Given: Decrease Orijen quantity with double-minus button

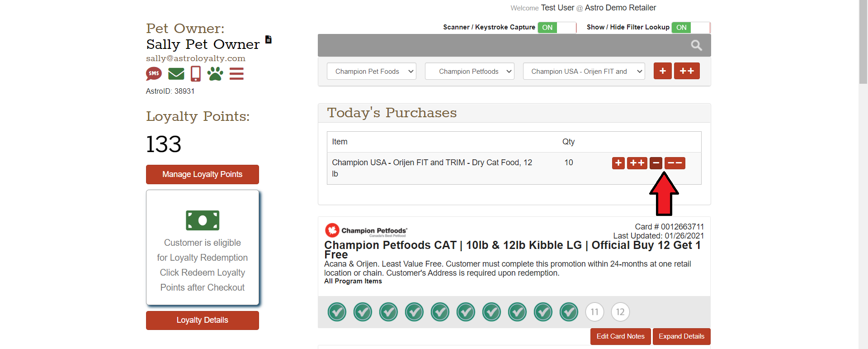Looking at the screenshot, I should pyautogui.click(x=675, y=163).
